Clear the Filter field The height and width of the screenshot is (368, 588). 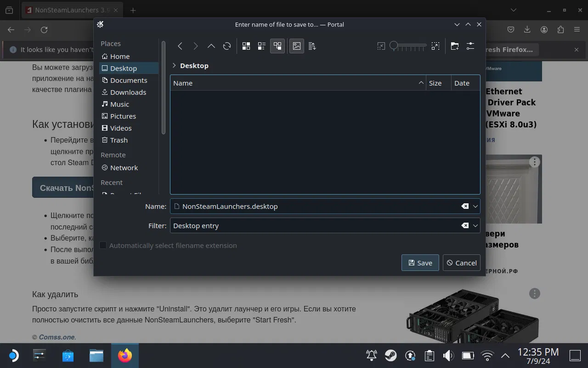pos(465,225)
